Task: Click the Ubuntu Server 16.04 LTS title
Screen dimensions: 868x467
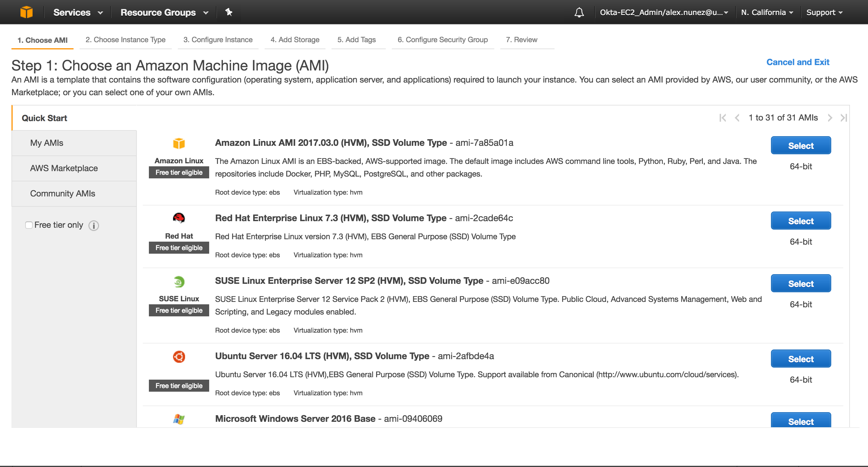Action: pos(322,356)
